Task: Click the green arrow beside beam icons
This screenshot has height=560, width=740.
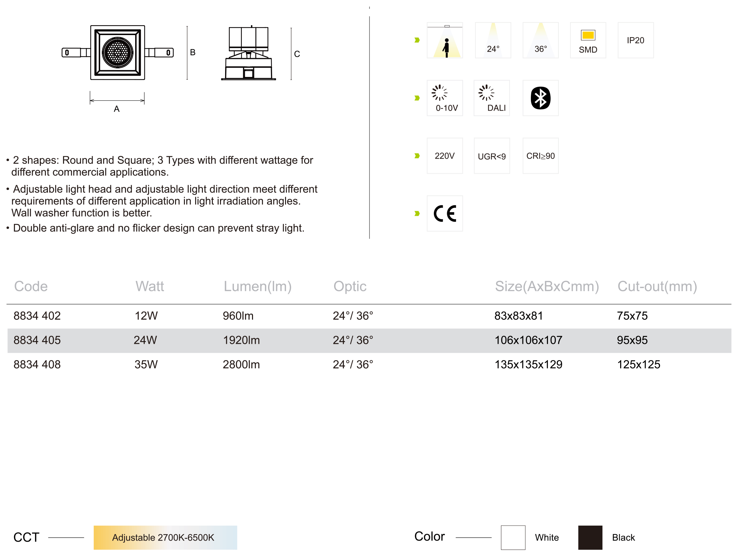Action: 417,40
